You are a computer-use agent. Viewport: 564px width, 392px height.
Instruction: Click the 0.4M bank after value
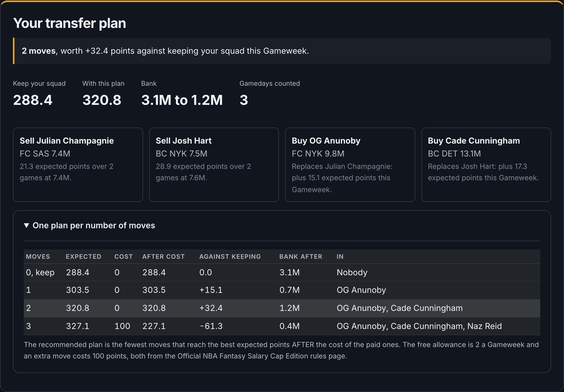(290, 326)
